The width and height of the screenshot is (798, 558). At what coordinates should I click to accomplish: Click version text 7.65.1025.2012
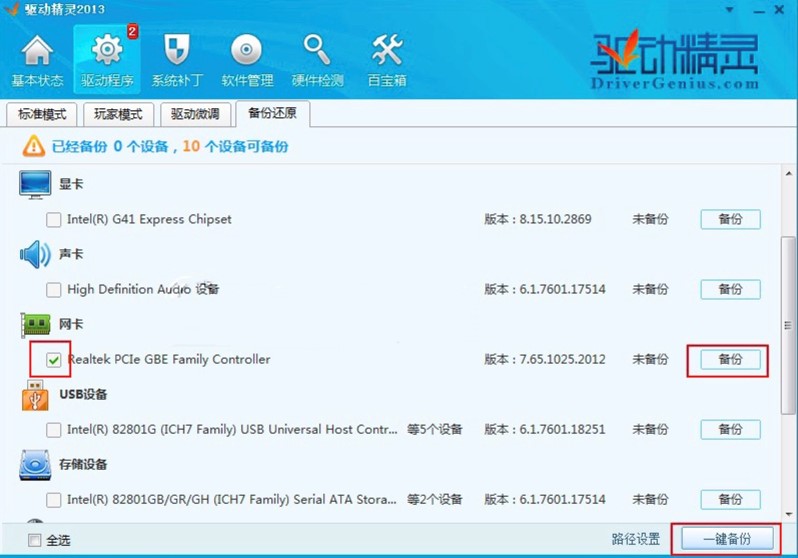pos(562,359)
